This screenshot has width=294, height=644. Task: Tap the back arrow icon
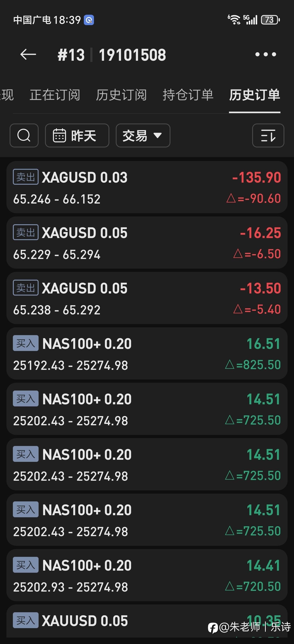click(x=28, y=55)
